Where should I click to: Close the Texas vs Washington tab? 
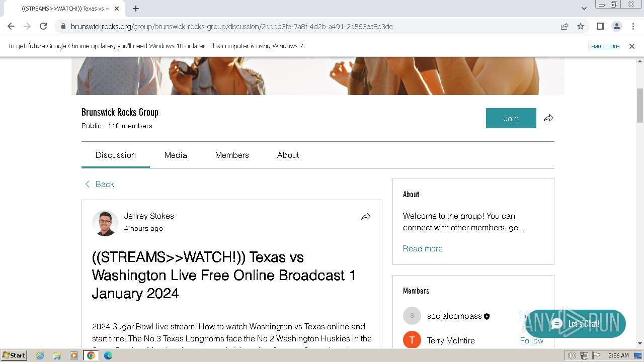[117, 9]
